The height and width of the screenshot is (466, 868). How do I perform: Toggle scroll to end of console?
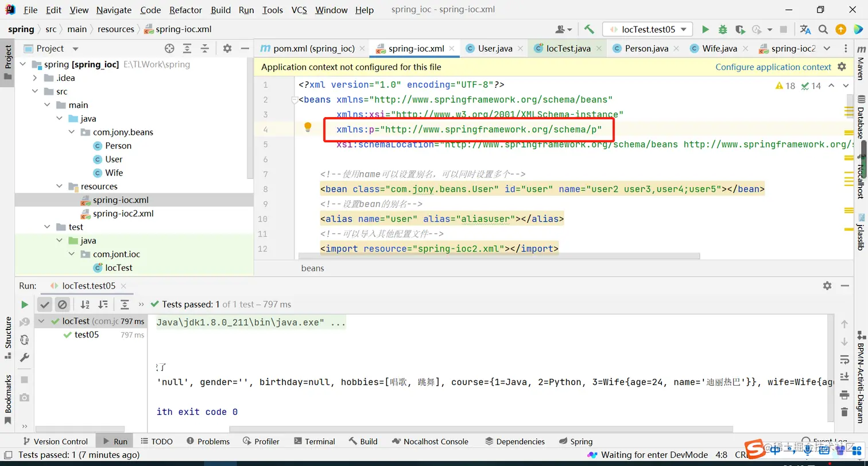pos(844,376)
